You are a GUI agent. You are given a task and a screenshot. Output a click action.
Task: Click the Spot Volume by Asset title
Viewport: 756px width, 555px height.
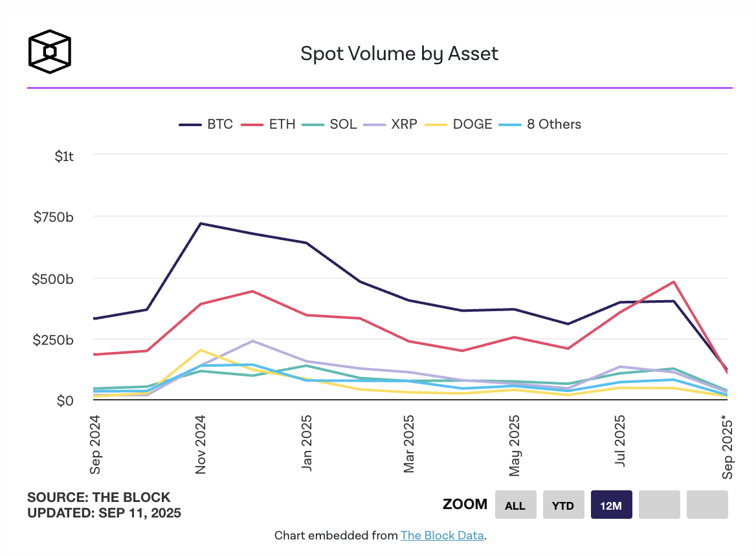[399, 53]
